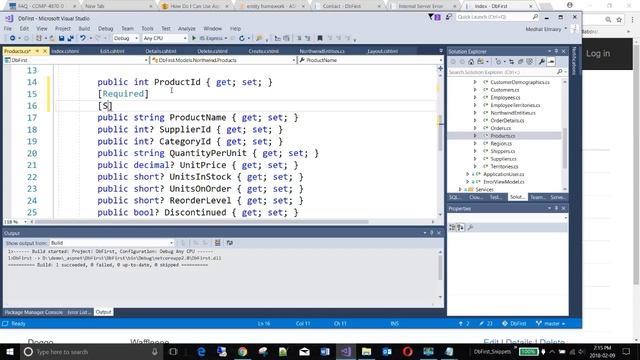The image size is (640, 360).
Task: Open DbFirst project navigation dropdown
Action: (76, 60)
